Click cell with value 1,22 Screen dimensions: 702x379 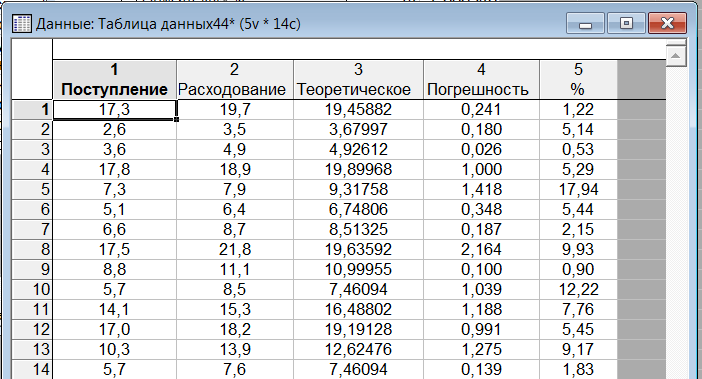coord(578,110)
